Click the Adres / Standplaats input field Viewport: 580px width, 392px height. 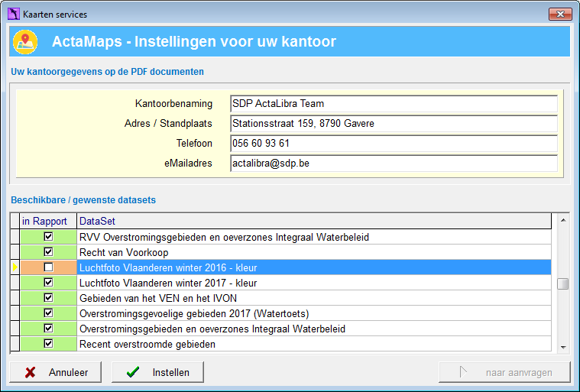(x=394, y=124)
